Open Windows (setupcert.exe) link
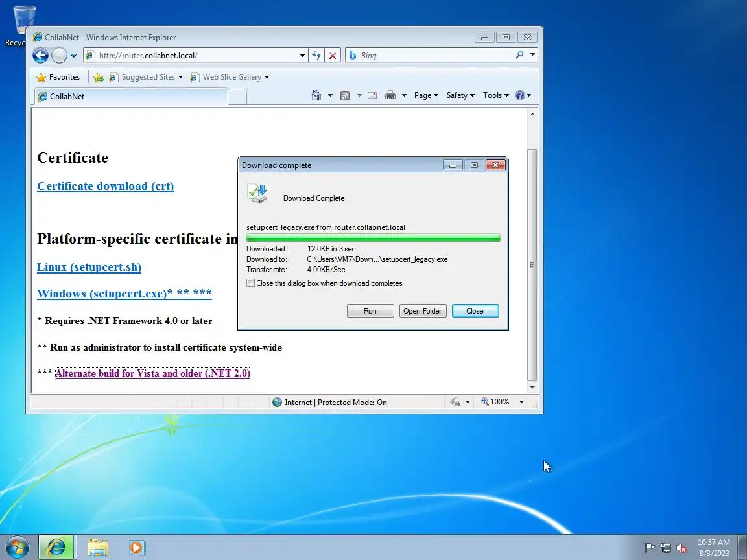Viewport: 747px width, 560px height. coord(124,294)
